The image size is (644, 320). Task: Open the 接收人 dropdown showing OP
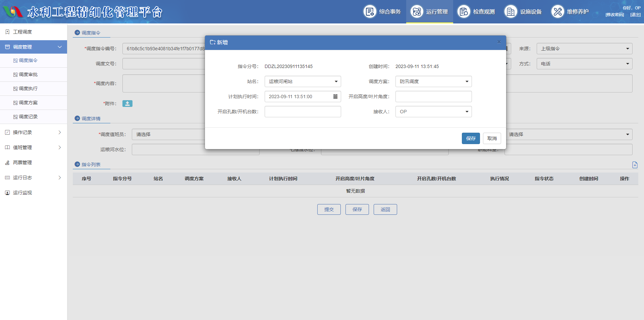[x=433, y=112]
